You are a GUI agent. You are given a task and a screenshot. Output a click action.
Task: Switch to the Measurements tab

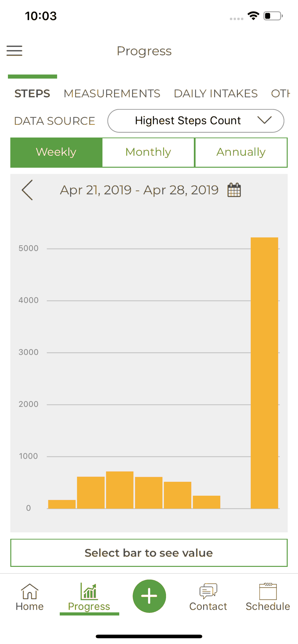112,93
